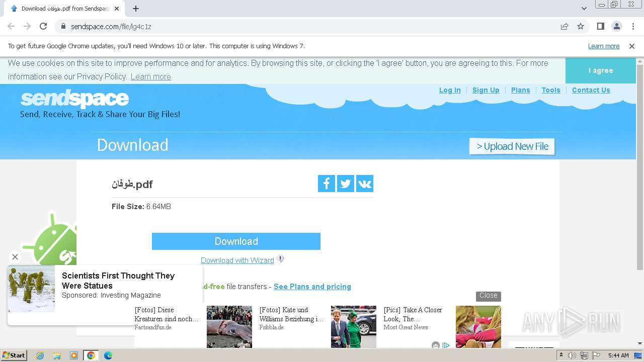Screen dimensions: 644x362
Task: Click the taskbar clock showing 5:44 AM
Action: 618,355
